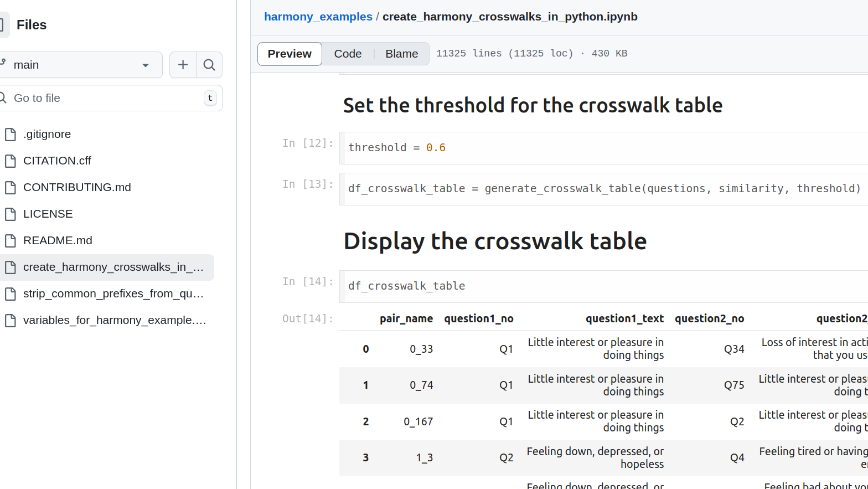Click the Out[14] output label
868x489 pixels.
pyautogui.click(x=308, y=318)
